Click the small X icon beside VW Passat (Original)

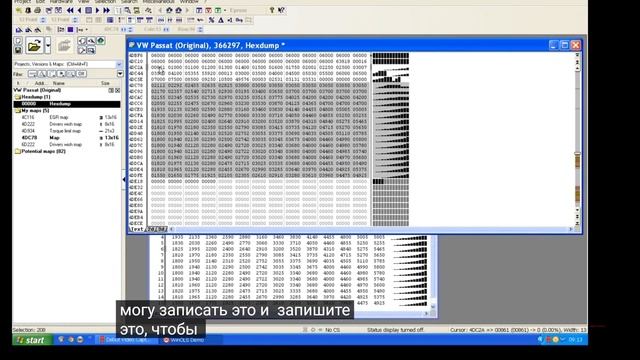[118, 90]
